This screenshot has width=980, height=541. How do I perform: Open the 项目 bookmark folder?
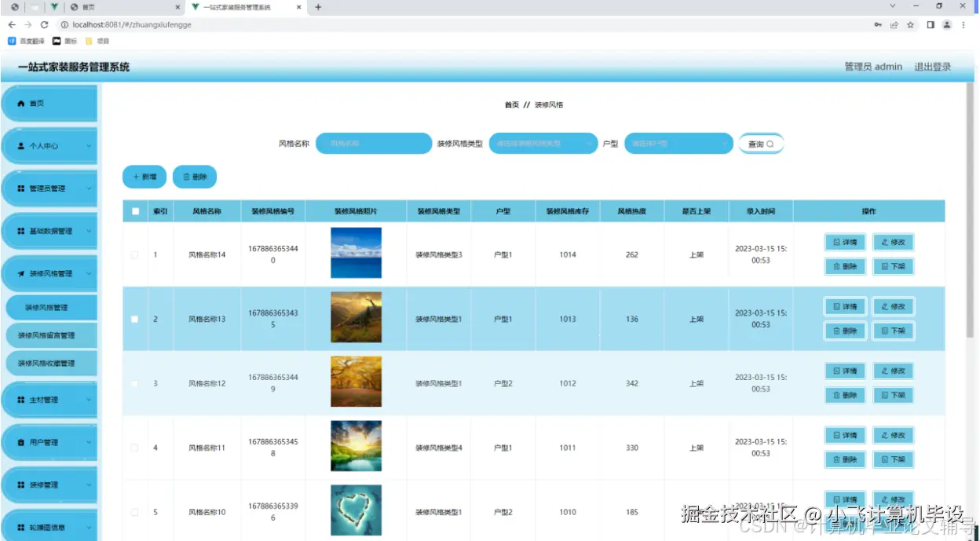97,41
